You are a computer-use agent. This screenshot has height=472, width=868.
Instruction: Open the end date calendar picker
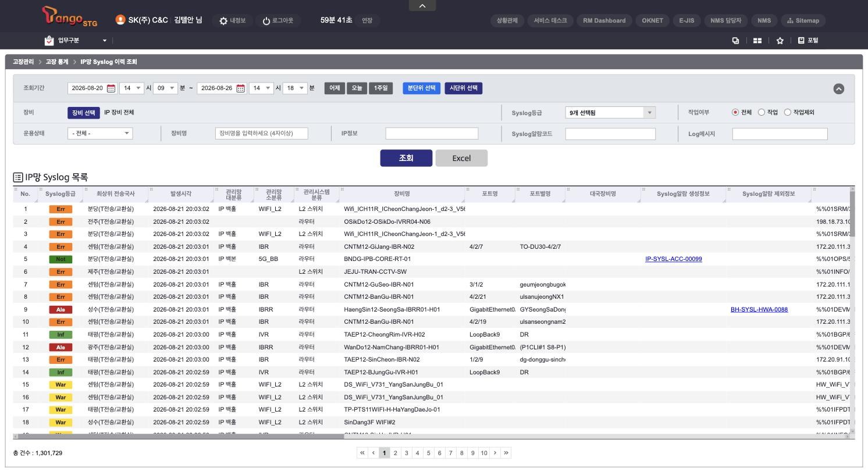(x=240, y=88)
